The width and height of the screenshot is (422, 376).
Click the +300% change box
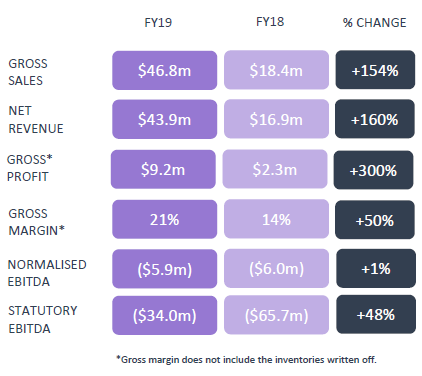click(373, 170)
